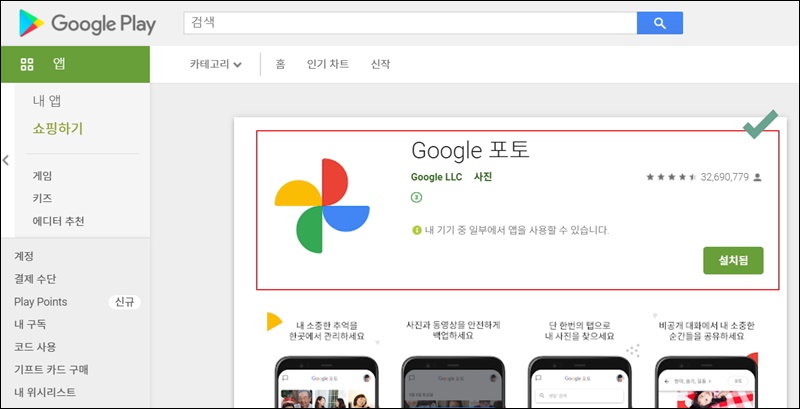The height and width of the screenshot is (409, 800).
Task: Expand the 카테고리 dropdown
Action: click(x=216, y=64)
